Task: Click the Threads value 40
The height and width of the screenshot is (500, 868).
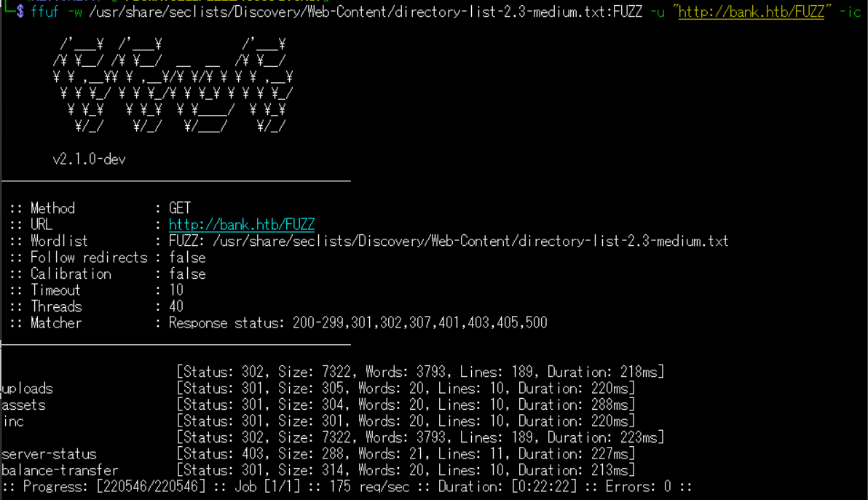Action: tap(176, 306)
